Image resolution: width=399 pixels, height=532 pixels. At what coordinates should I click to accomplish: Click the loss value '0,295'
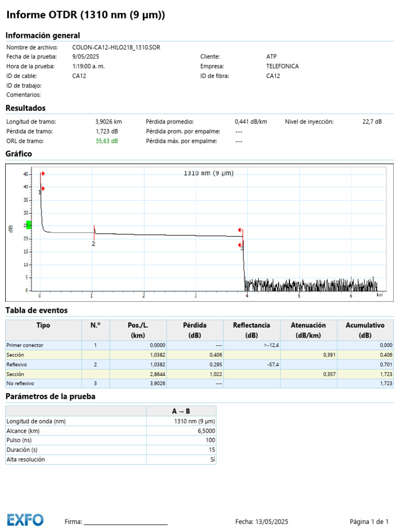point(216,364)
